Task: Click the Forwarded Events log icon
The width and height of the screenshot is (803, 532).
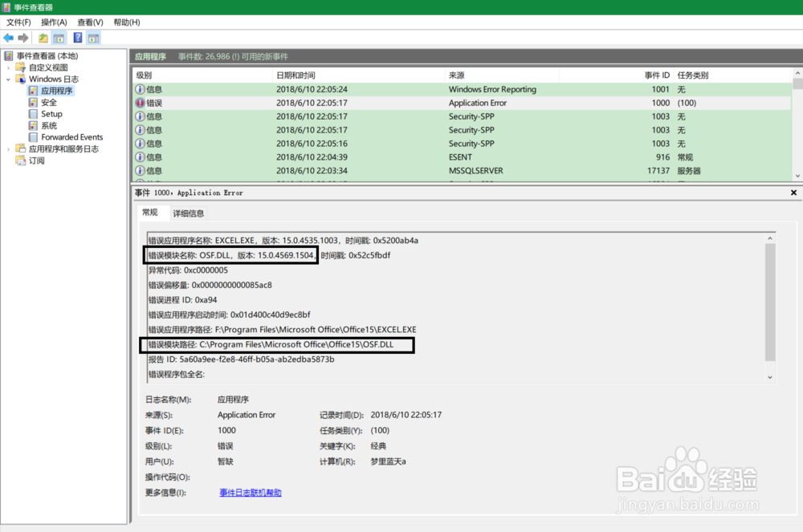Action: pos(33,137)
